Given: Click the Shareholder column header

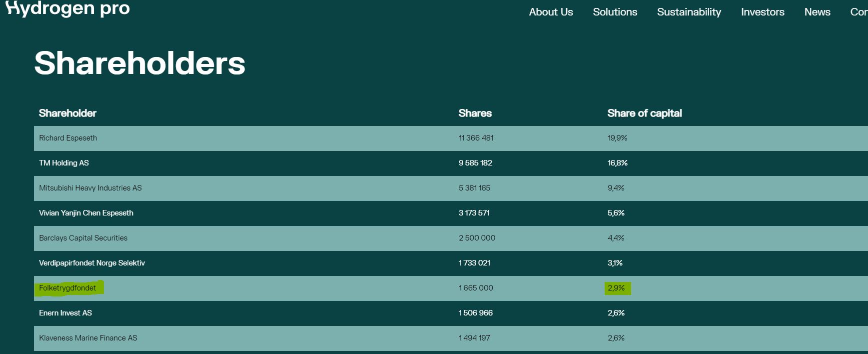Looking at the screenshot, I should pos(67,113).
